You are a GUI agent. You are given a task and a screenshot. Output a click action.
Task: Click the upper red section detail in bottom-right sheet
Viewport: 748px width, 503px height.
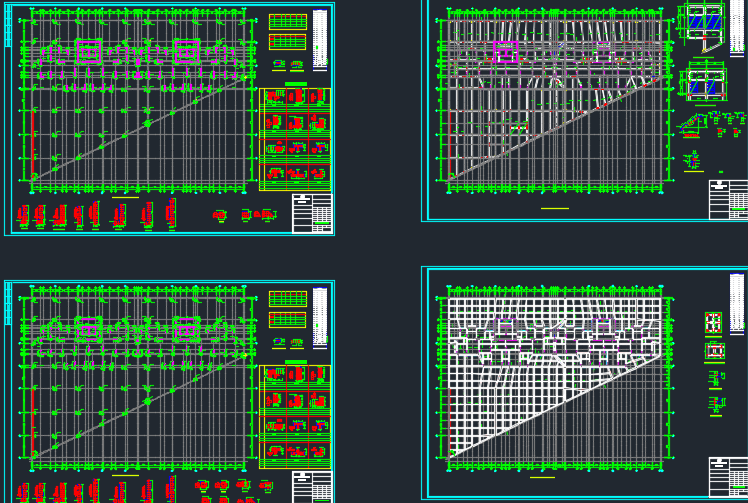click(x=713, y=323)
